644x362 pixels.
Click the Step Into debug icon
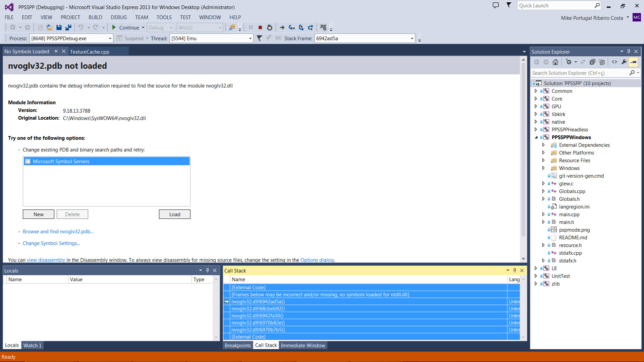(x=291, y=27)
